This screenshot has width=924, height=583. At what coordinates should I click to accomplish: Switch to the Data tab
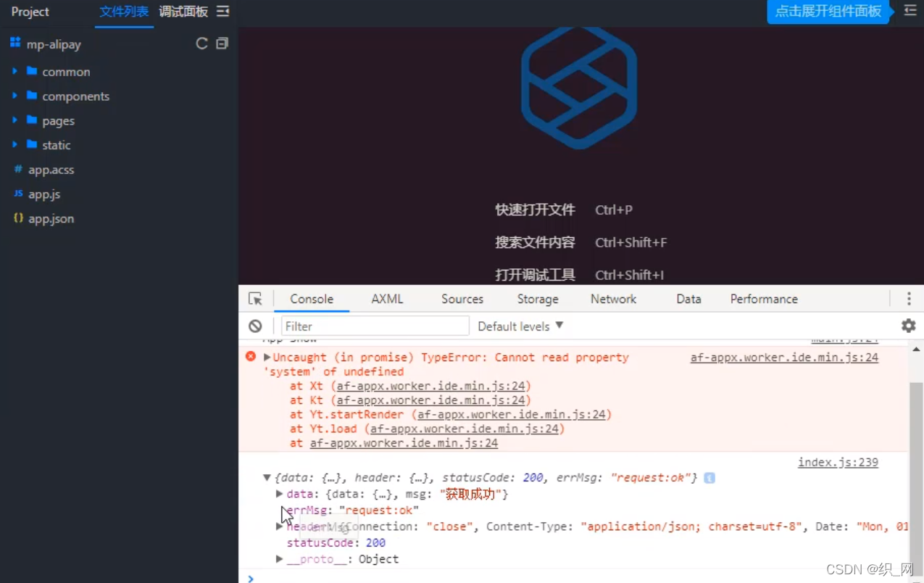pos(688,299)
